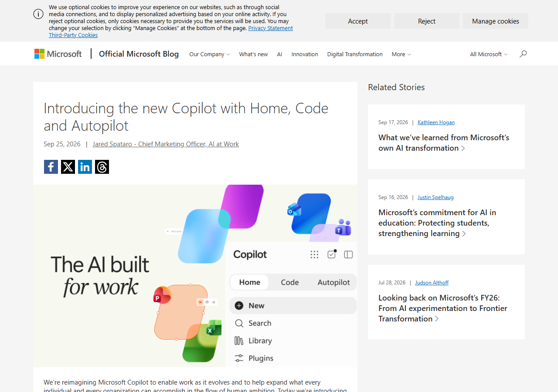Click the Sep 16, 2026 story date

pos(393,197)
